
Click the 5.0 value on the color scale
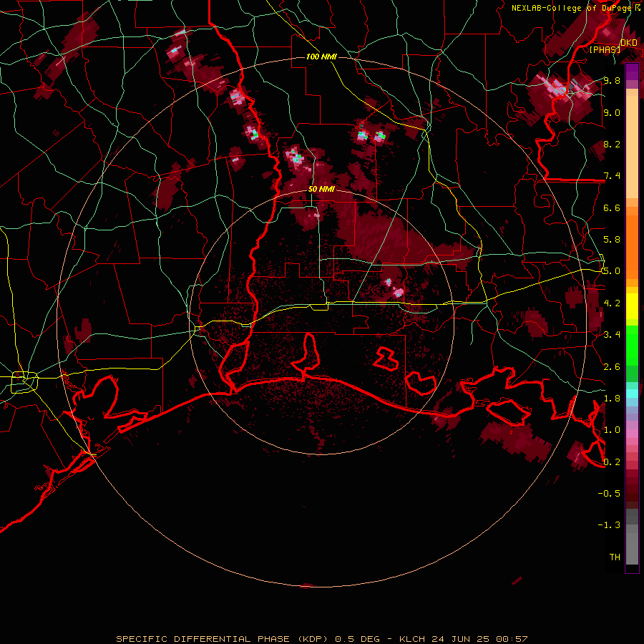point(612,271)
